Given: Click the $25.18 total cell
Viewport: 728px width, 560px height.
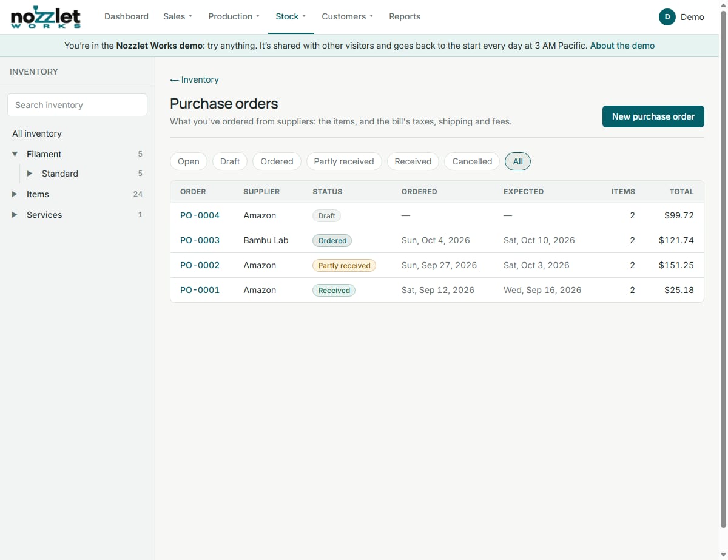Looking at the screenshot, I should point(679,290).
